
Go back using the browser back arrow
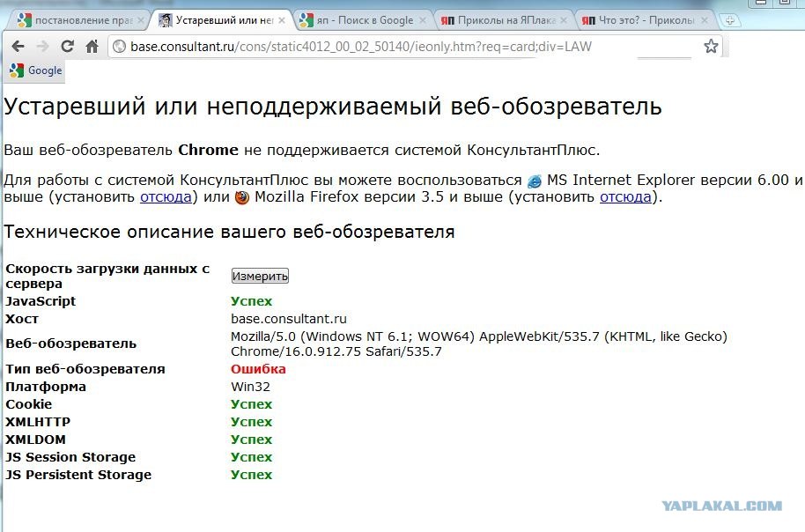point(18,47)
